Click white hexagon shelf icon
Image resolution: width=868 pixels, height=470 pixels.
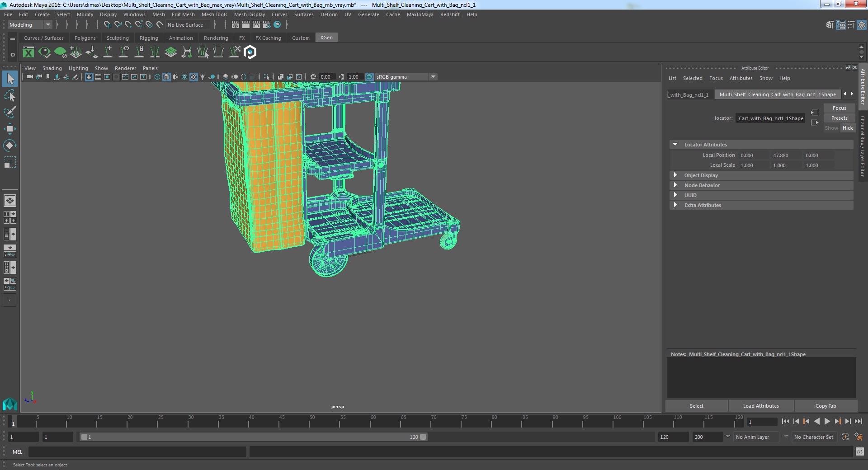(x=250, y=52)
